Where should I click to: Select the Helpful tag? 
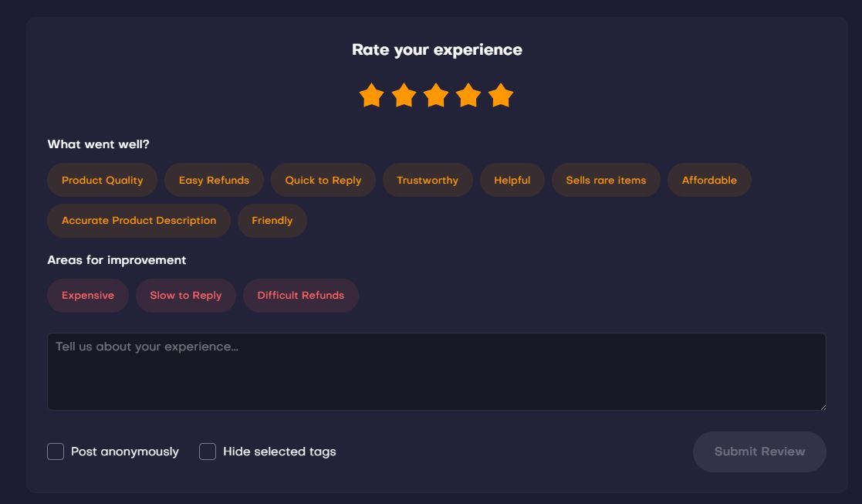pos(512,180)
